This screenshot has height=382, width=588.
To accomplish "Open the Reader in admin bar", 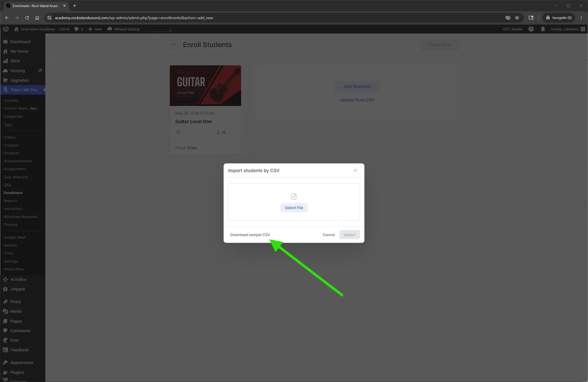I will pyautogui.click(x=513, y=29).
